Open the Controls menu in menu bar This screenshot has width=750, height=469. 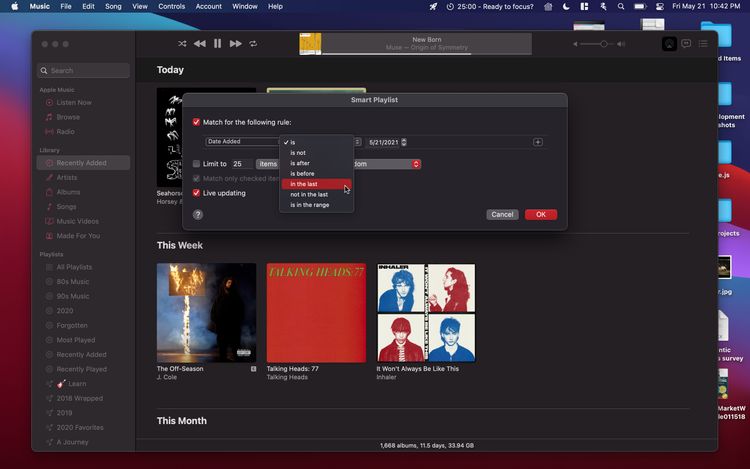pyautogui.click(x=171, y=6)
